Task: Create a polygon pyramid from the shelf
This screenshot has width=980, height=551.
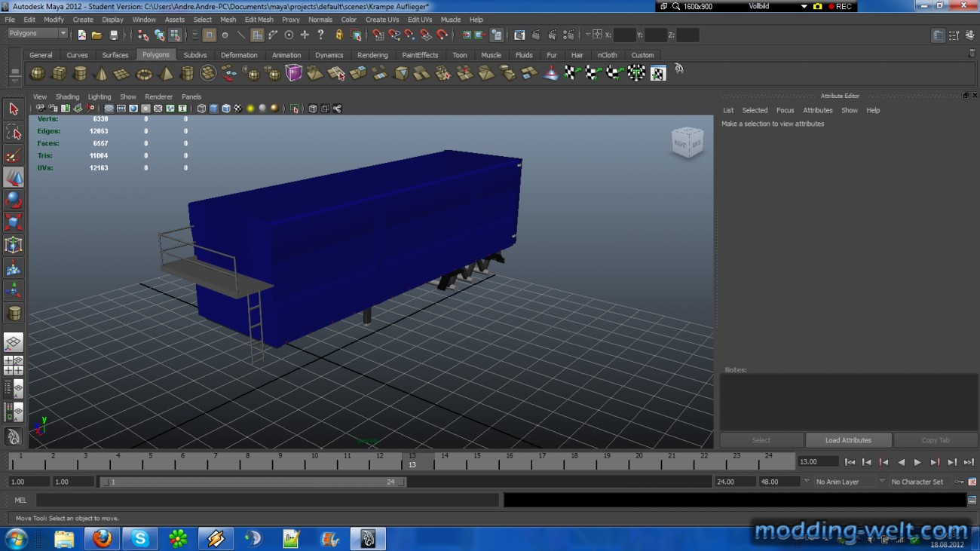Action: pyautogui.click(x=165, y=73)
